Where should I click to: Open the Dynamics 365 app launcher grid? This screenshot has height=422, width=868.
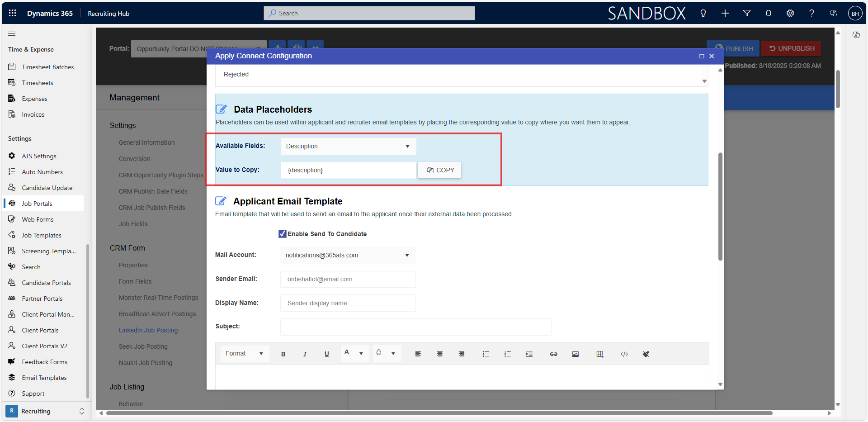click(x=12, y=13)
